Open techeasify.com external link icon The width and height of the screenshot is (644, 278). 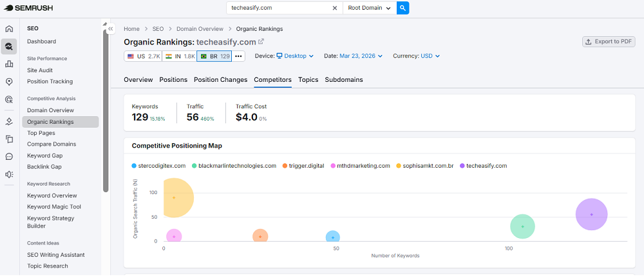tap(261, 41)
